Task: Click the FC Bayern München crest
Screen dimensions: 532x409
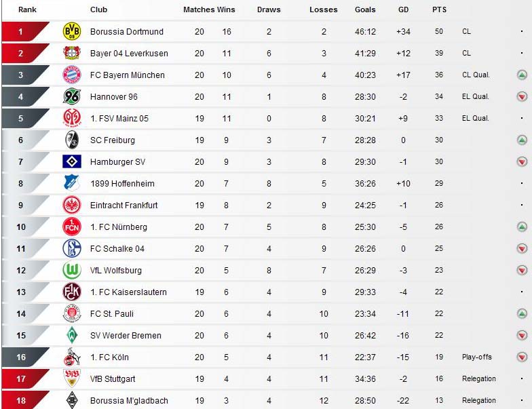Action: tap(72, 75)
